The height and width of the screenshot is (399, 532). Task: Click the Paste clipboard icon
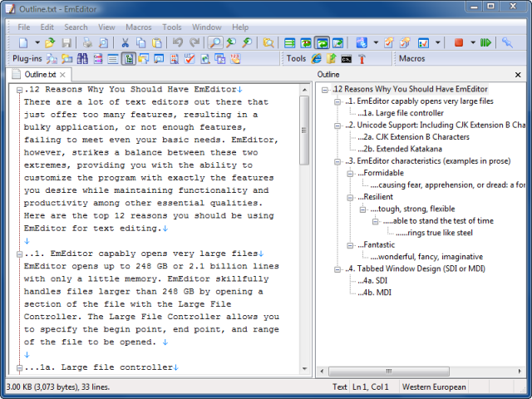(x=157, y=42)
